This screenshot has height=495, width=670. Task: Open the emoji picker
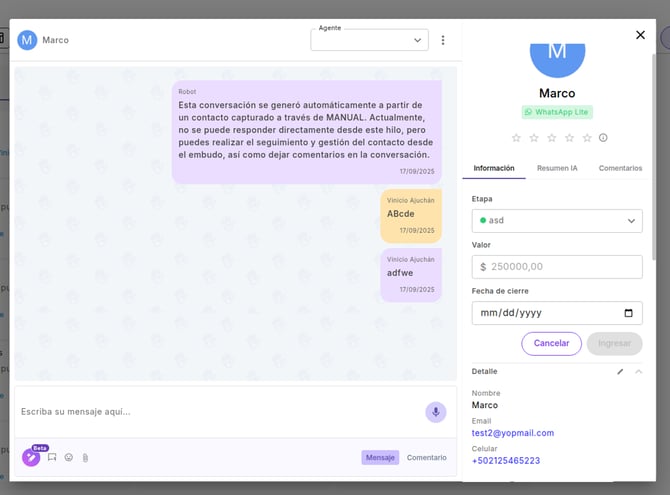click(x=69, y=457)
